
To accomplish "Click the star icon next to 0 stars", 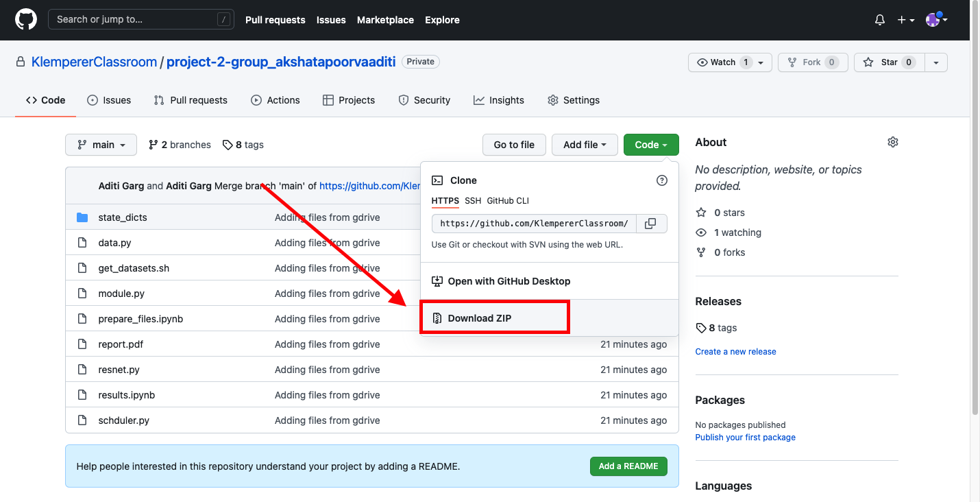I will point(701,213).
